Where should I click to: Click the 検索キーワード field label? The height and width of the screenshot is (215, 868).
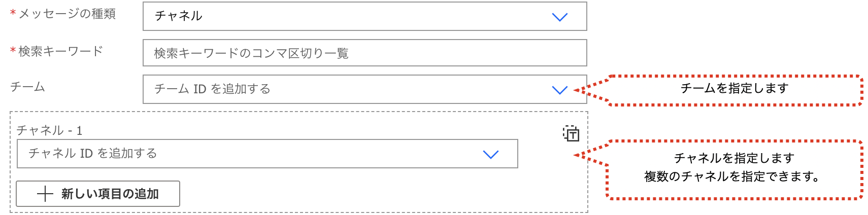(61, 51)
